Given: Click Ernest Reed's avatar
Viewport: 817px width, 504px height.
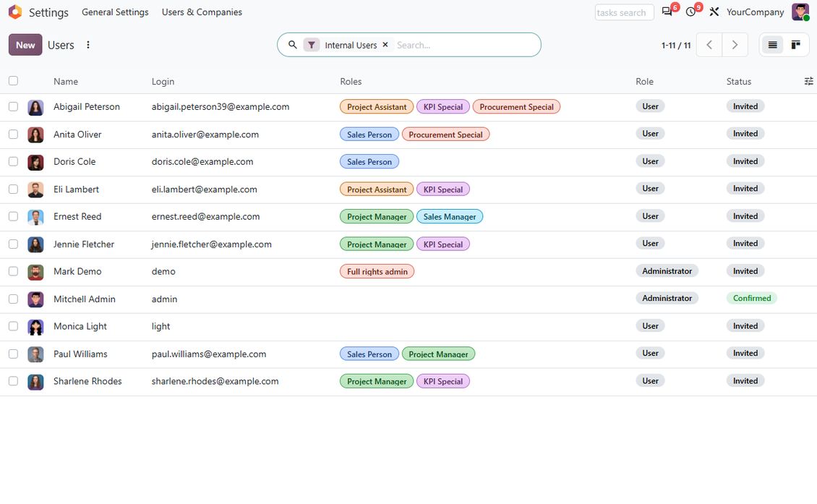Looking at the screenshot, I should point(35,217).
